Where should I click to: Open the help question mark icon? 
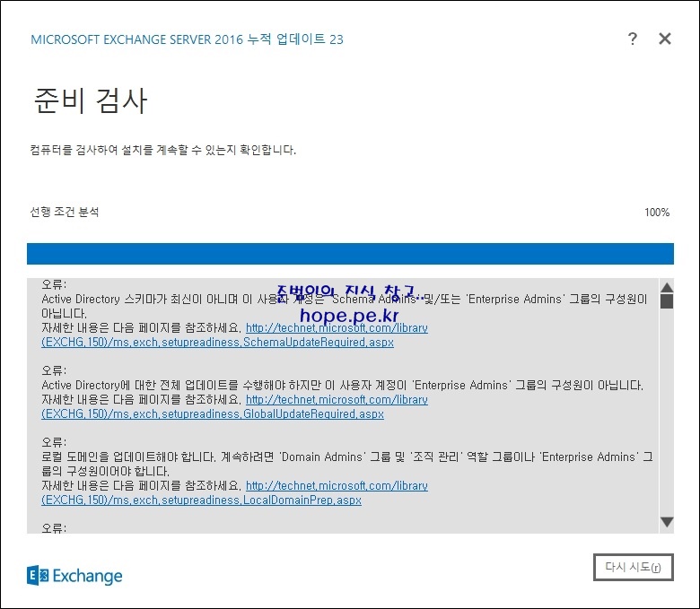pos(632,39)
